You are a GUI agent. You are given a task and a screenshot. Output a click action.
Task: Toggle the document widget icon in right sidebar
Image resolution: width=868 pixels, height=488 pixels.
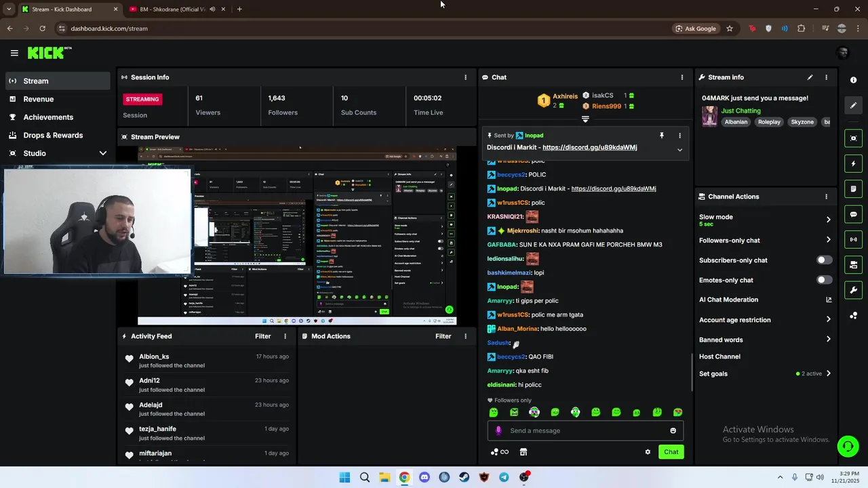click(x=853, y=188)
